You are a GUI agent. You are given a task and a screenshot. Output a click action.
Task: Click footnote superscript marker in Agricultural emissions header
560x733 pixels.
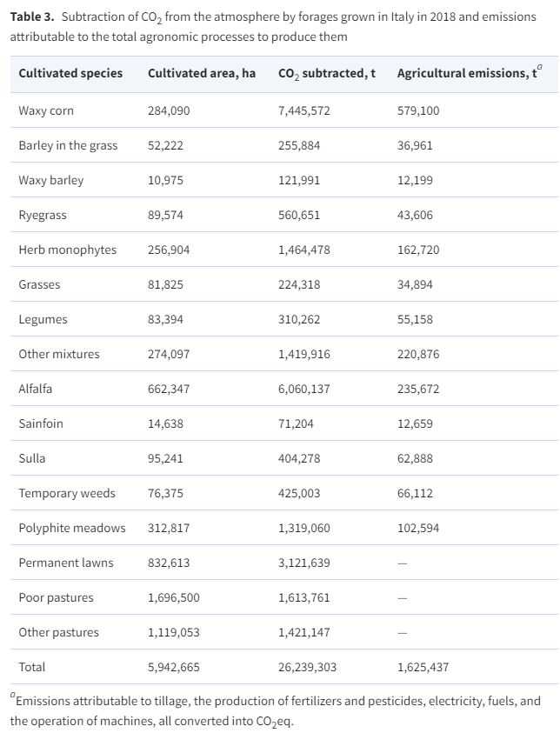pyautogui.click(x=540, y=67)
